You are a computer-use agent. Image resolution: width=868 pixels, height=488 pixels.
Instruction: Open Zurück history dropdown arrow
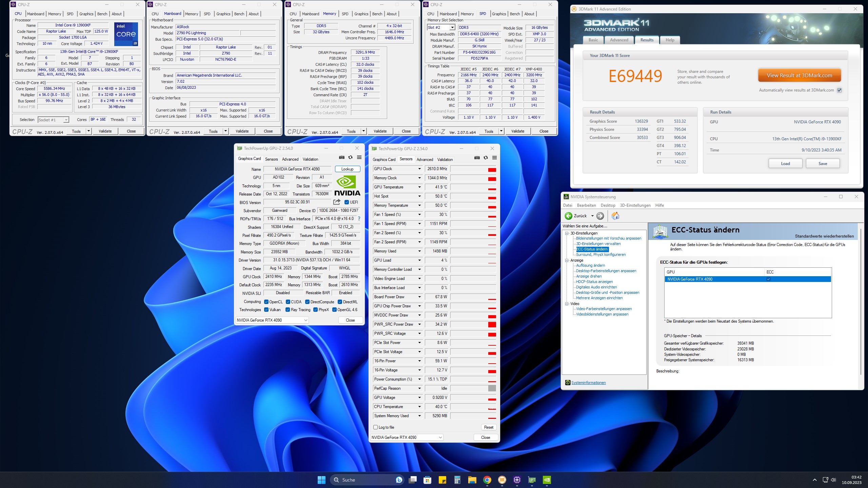(x=592, y=216)
